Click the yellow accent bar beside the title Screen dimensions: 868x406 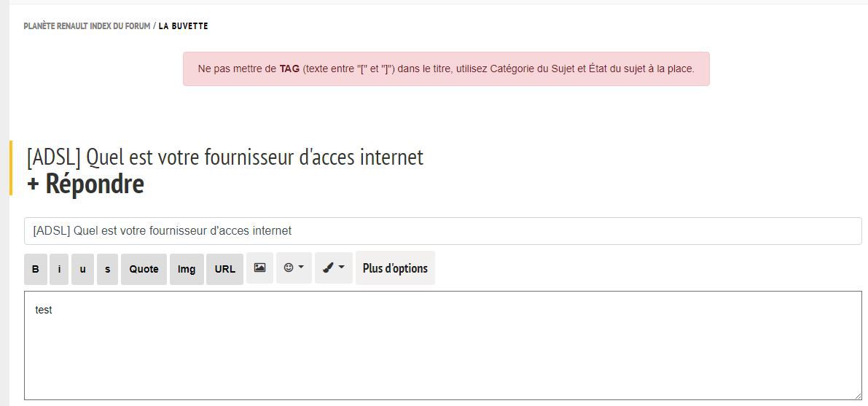(x=10, y=168)
